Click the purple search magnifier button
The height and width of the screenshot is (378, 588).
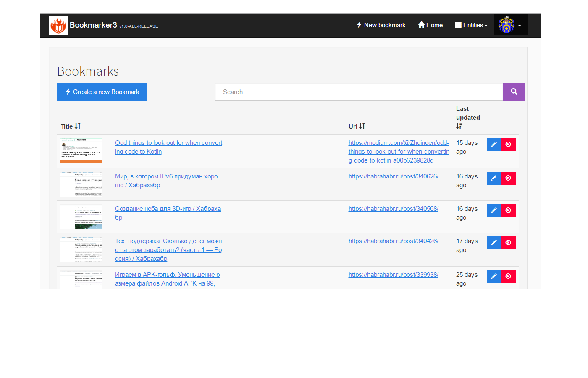[514, 92]
